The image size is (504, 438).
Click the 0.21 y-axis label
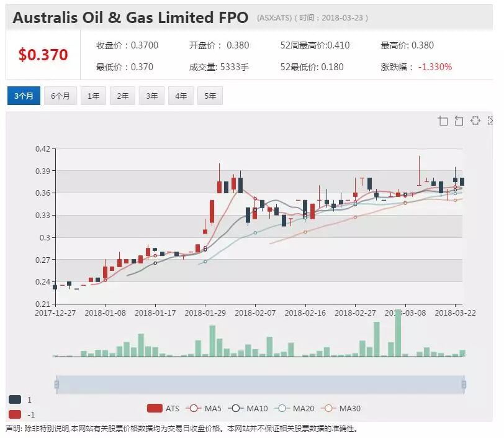pos(43,304)
